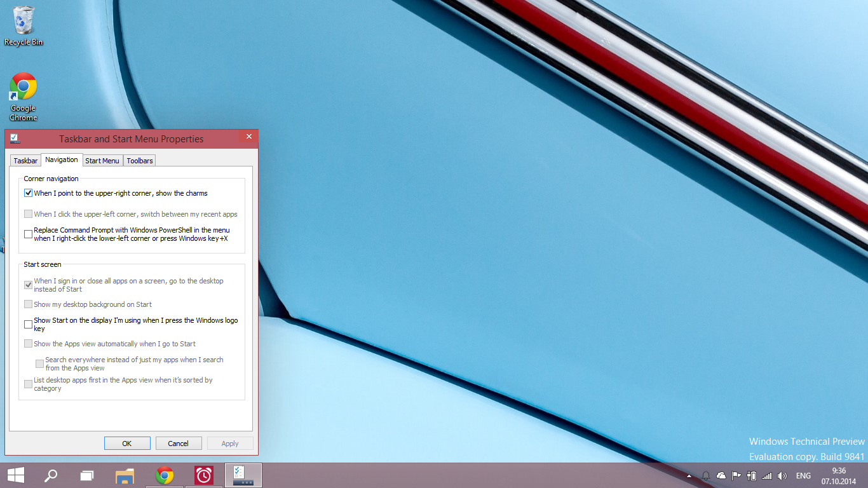Viewport: 868px width, 488px height.
Task: Open the clock and date flyout
Action: [839, 475]
